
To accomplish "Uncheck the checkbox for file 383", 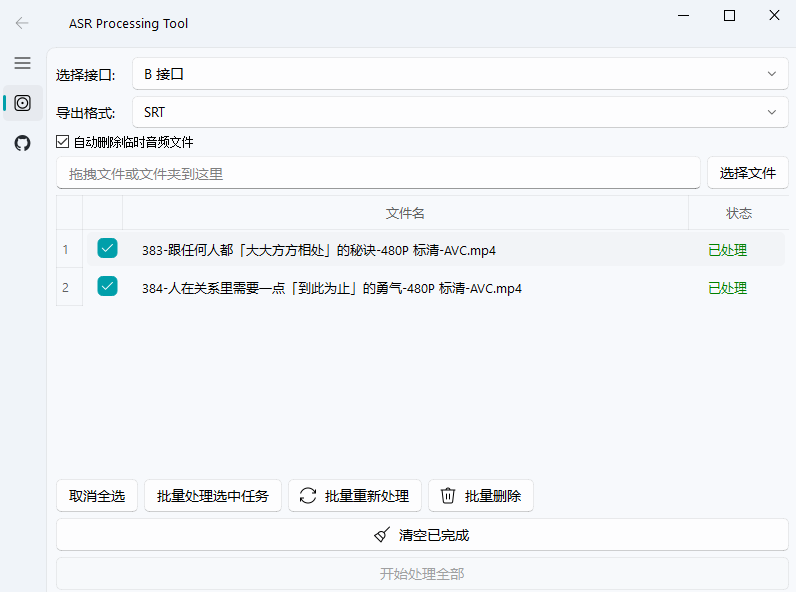I will tap(108, 249).
